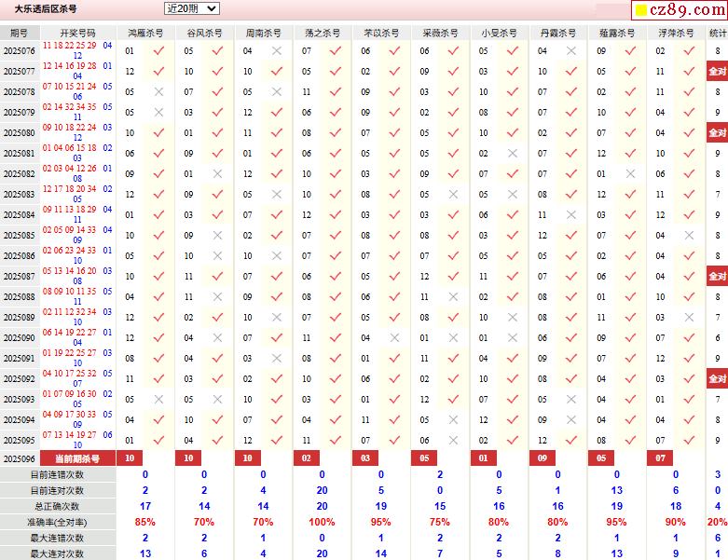Select the 总正确次数 row label
The height and width of the screenshot is (560, 728).
click(58, 506)
